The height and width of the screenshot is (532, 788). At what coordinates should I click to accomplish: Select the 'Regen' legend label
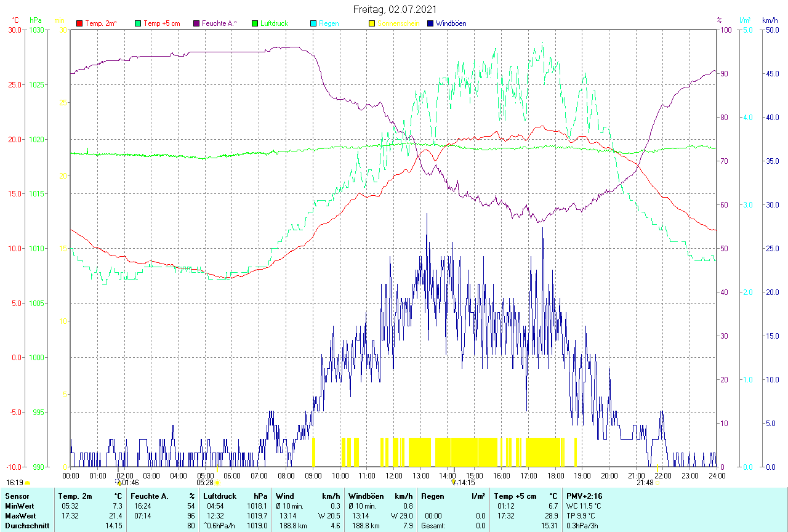click(x=329, y=23)
